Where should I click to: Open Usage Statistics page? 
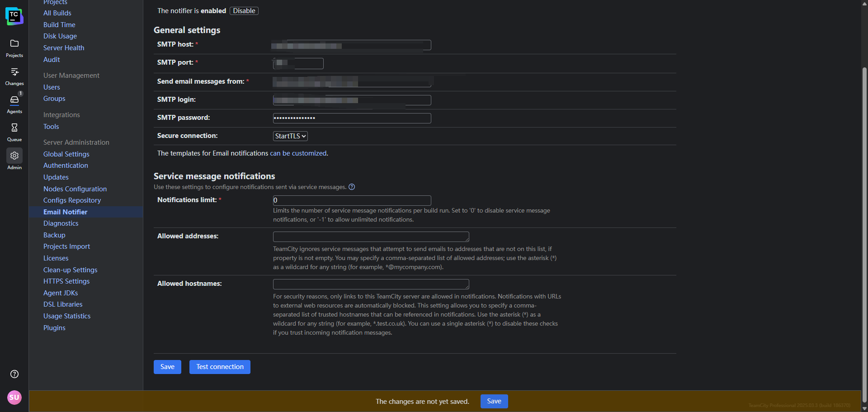coord(67,316)
